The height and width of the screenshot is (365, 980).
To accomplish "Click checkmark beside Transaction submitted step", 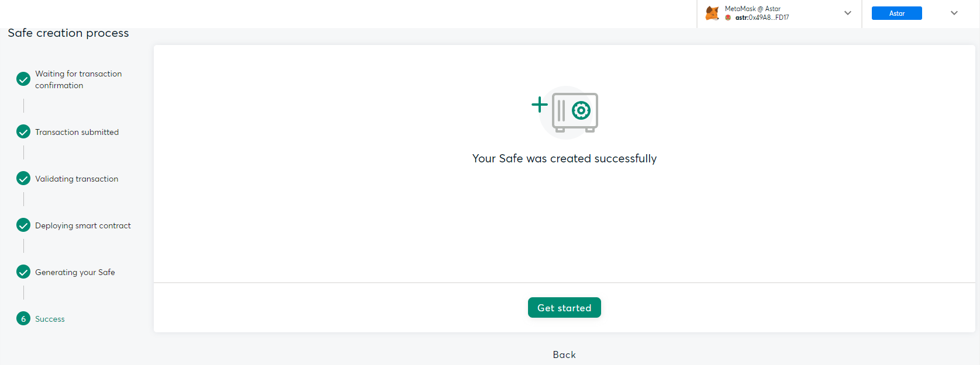I will click(x=23, y=131).
